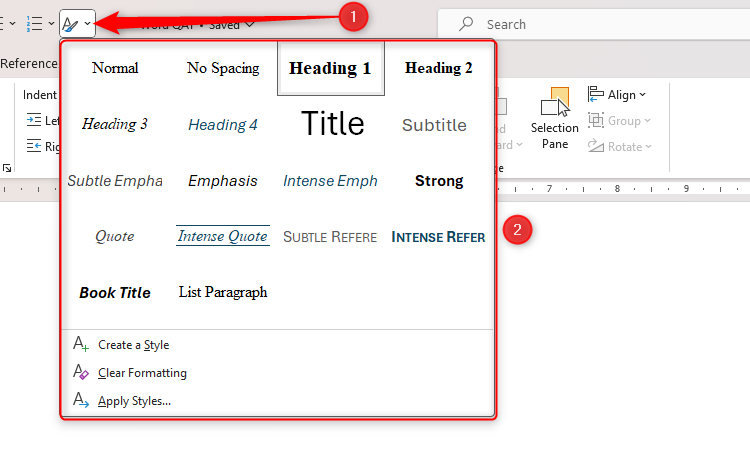Image resolution: width=750 pixels, height=452 pixels.
Task: Open the Paragraph dialog launcher
Action: tap(7, 168)
